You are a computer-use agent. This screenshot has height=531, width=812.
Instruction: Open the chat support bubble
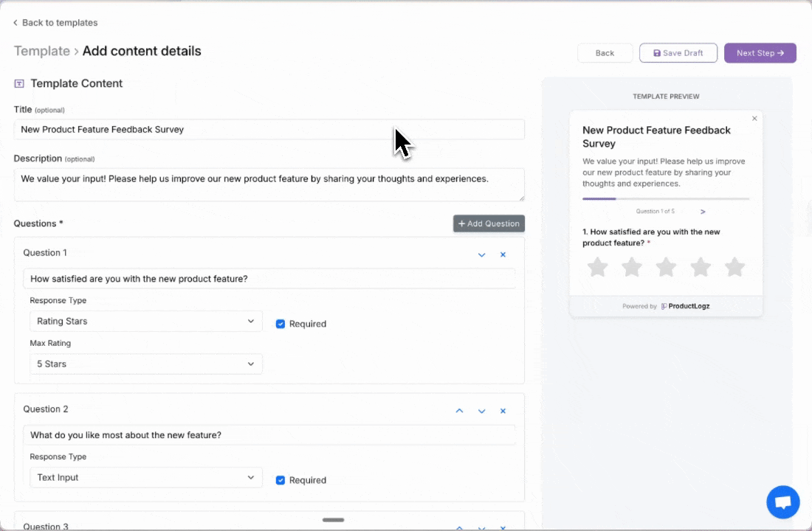[x=782, y=502]
